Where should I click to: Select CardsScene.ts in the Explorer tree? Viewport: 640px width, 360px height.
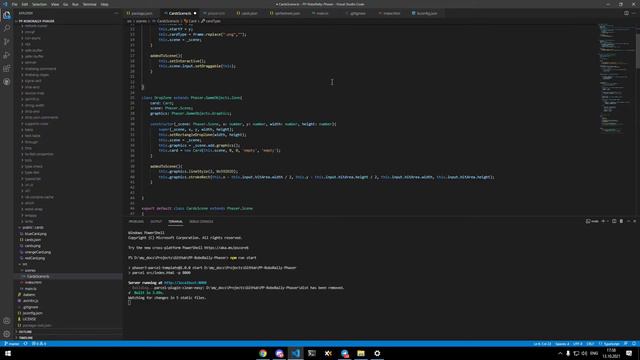[x=69, y=276]
